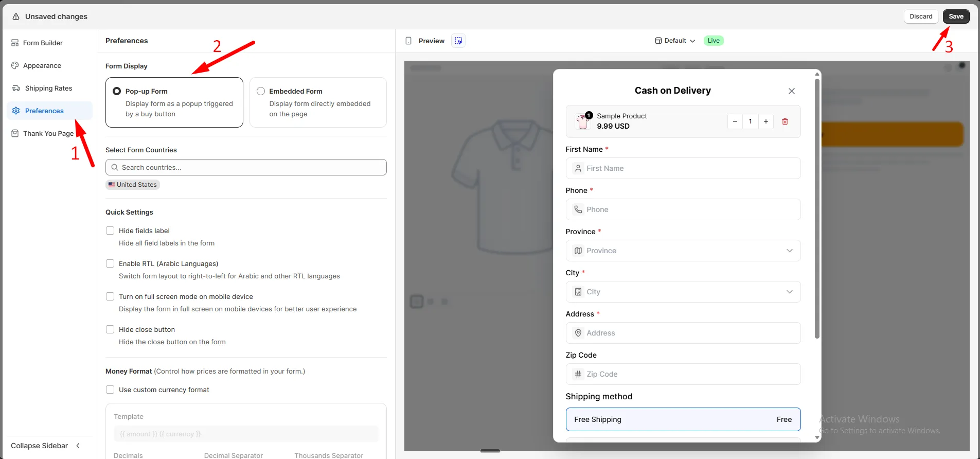
Task: Toggle full screen mode on mobile checkbox
Action: click(x=110, y=296)
